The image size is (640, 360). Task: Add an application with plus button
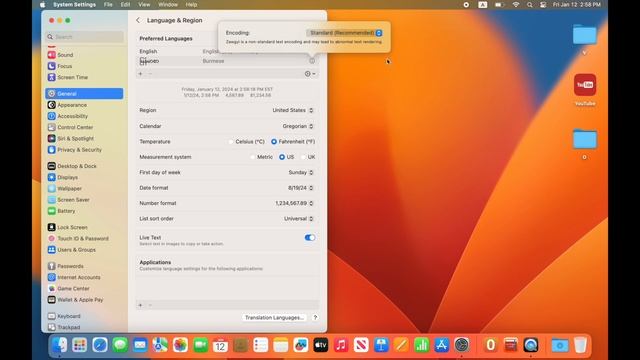tap(140, 305)
